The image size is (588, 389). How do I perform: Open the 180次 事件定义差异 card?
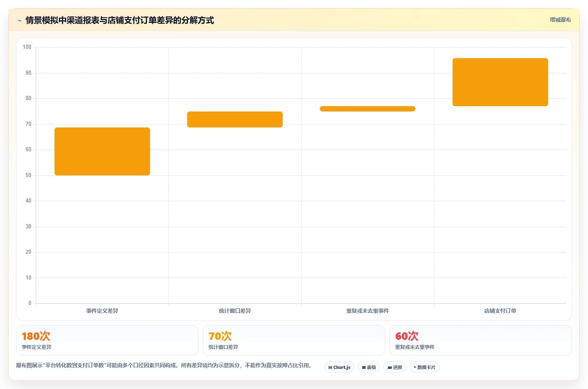107,340
